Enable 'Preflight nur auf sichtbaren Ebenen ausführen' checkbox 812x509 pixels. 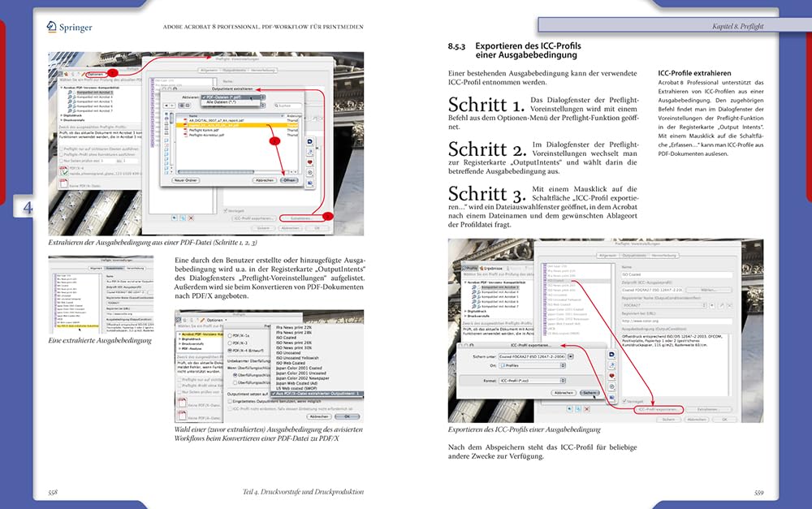coord(62,149)
